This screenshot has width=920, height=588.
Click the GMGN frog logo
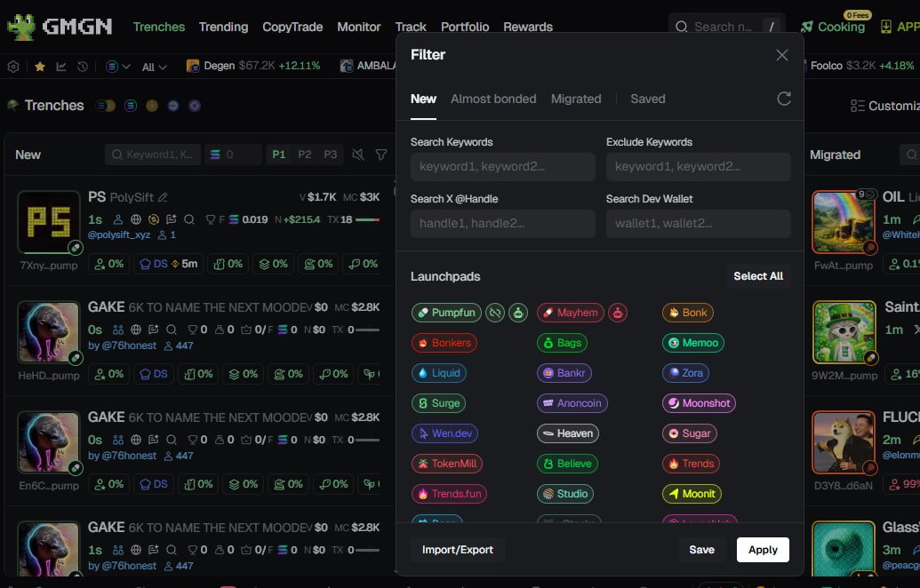pos(60,27)
